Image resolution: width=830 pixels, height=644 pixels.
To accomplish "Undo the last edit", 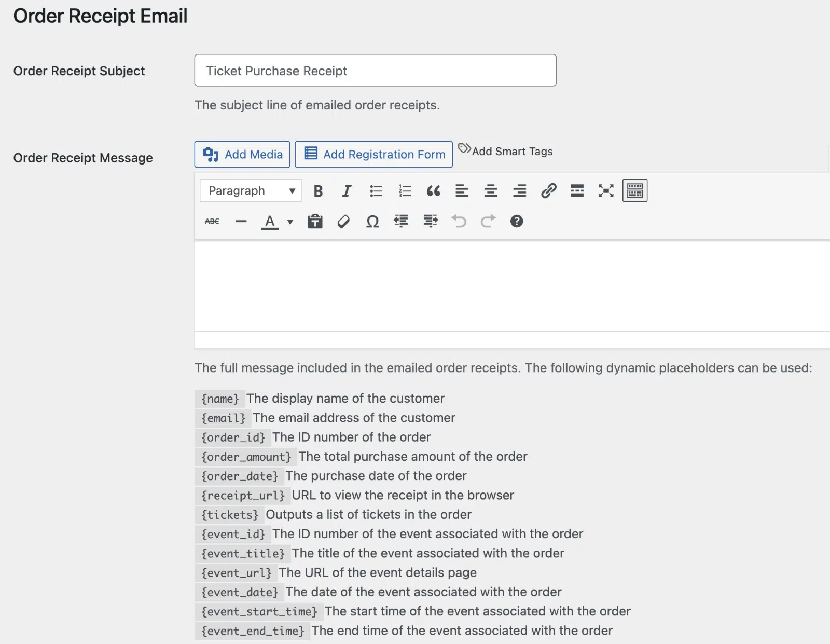I will click(x=459, y=222).
